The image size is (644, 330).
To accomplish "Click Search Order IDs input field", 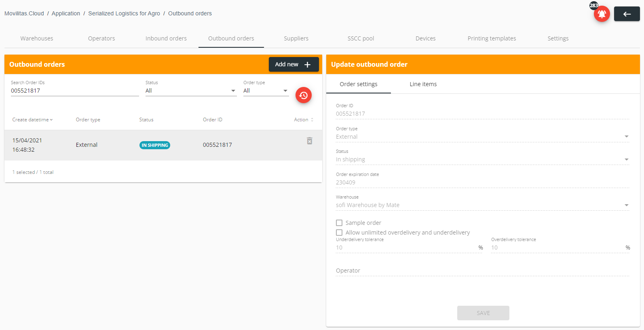I will coord(75,91).
